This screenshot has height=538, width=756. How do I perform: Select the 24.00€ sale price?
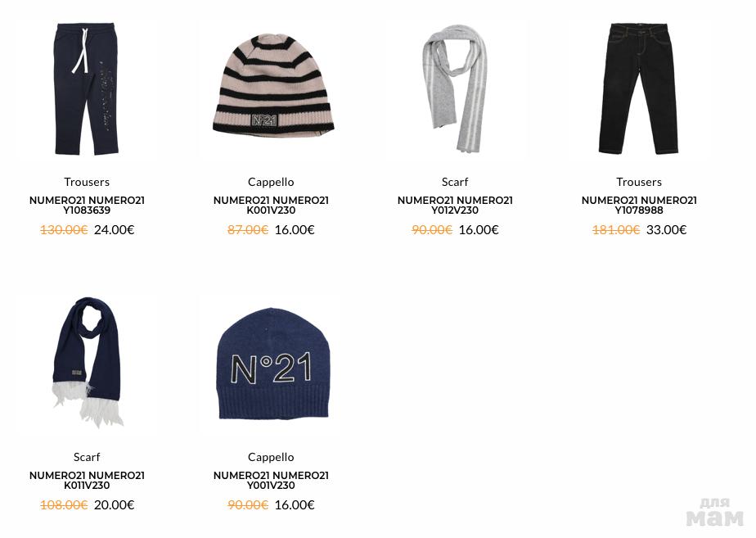115,229
